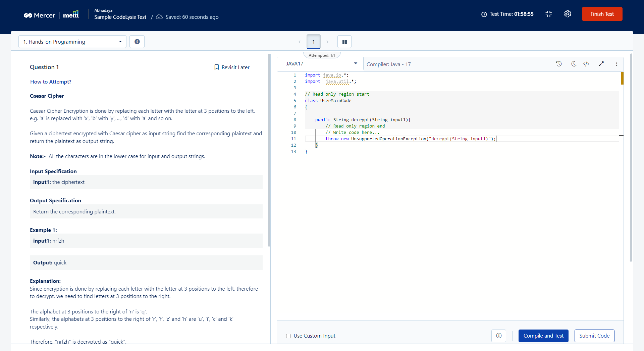Enable the Use Custom Input checkbox

[288, 336]
